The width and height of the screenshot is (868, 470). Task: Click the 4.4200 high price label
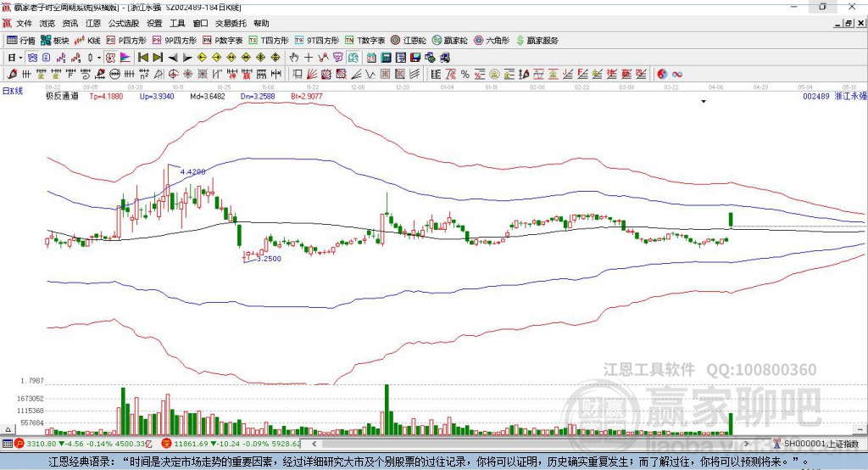coord(192,172)
